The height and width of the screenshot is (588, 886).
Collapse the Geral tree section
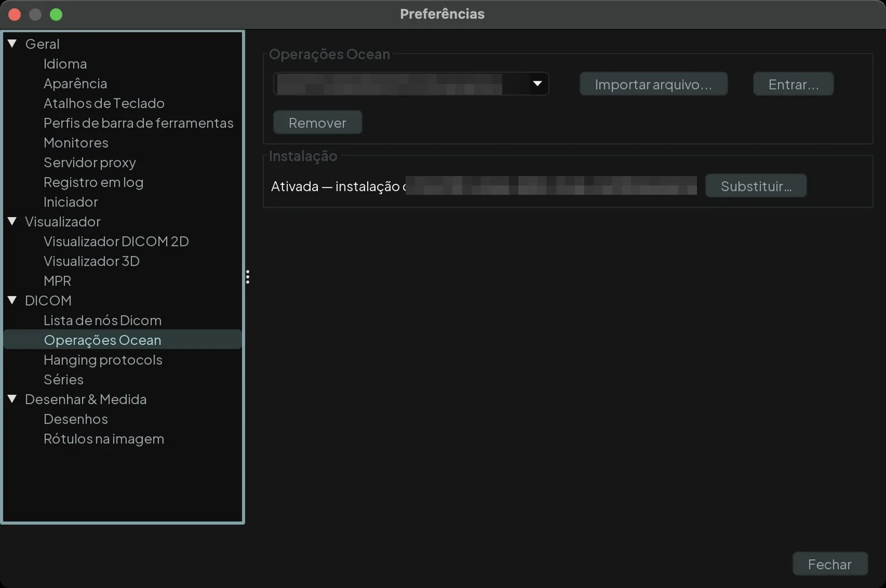click(x=12, y=43)
